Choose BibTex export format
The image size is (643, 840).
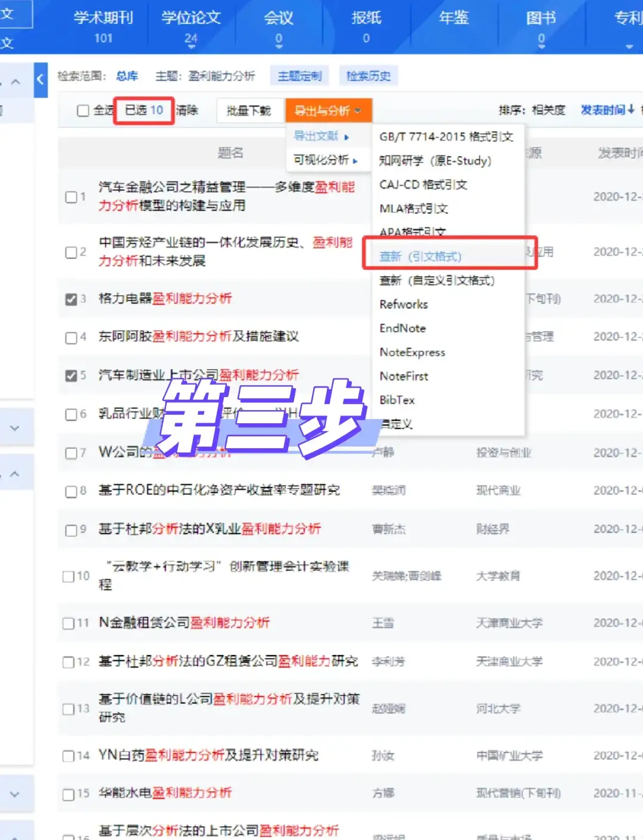click(x=397, y=400)
